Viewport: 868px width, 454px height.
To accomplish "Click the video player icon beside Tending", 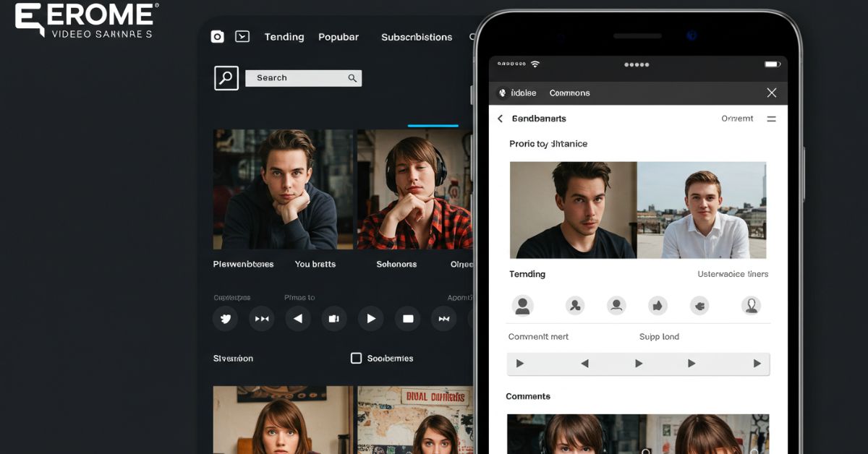I will 242,36.
